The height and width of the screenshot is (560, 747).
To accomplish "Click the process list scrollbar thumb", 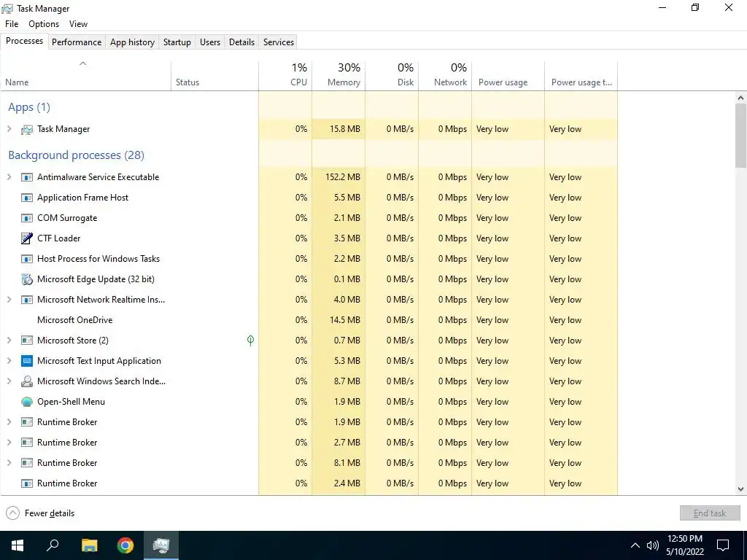I will [740, 136].
